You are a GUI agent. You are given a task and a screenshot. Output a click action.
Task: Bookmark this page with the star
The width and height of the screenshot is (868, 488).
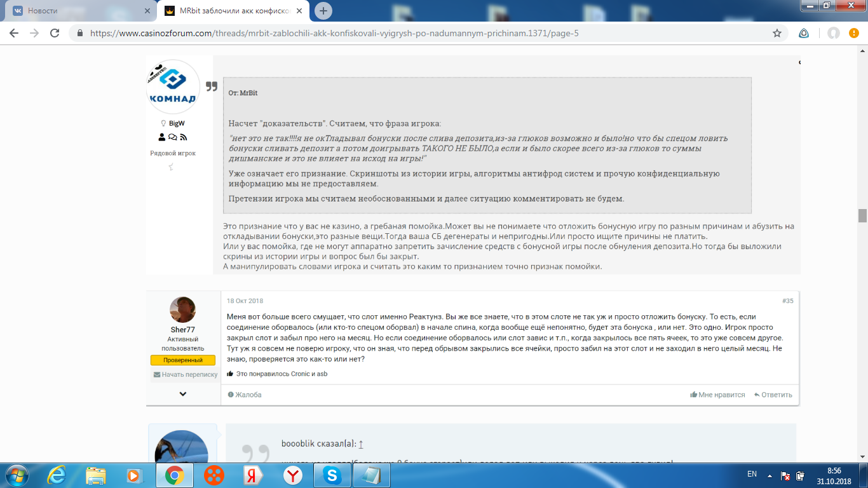[x=776, y=33]
